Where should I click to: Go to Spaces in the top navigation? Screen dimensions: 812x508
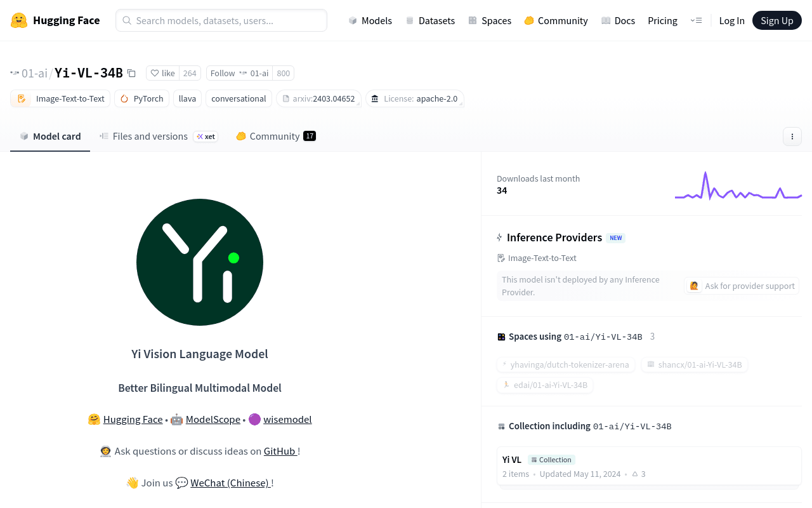click(490, 20)
